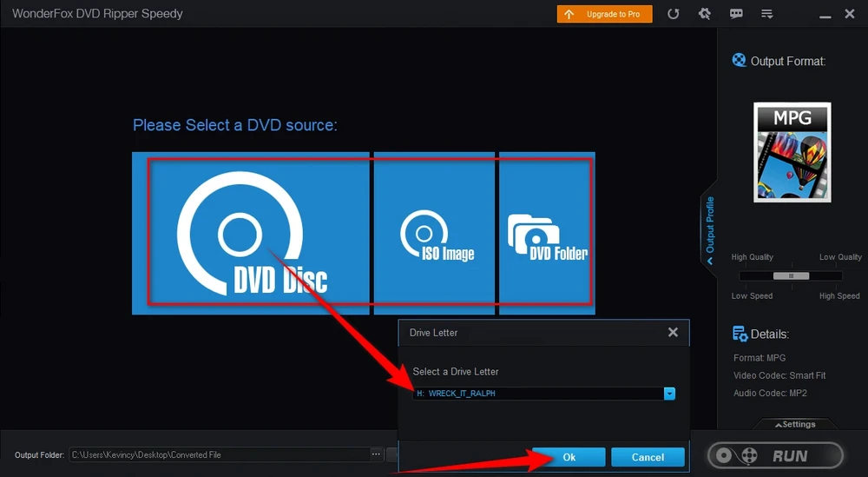Pick DVD Folder as the source
The height and width of the screenshot is (477, 868).
(548, 233)
